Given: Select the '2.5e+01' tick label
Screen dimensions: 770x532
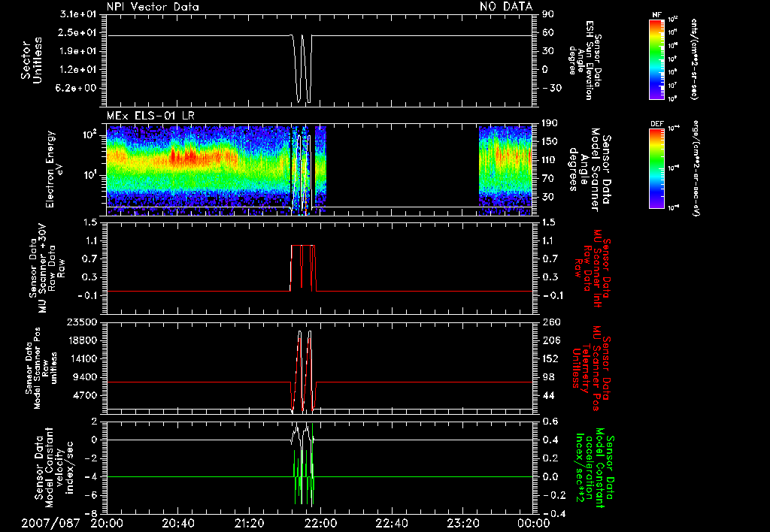Looking at the screenshot, I should tap(78, 32).
